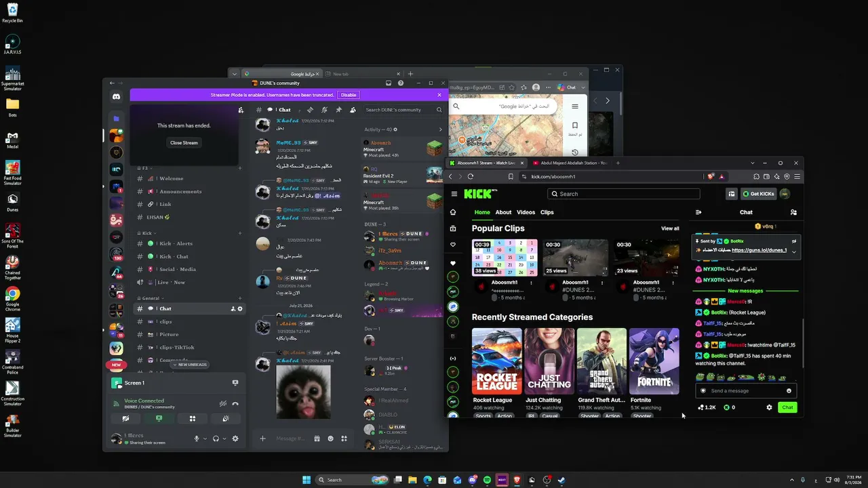This screenshot has height=488, width=868.
Task: Toggle Discord noise suppression icon
Action: click(x=222, y=403)
